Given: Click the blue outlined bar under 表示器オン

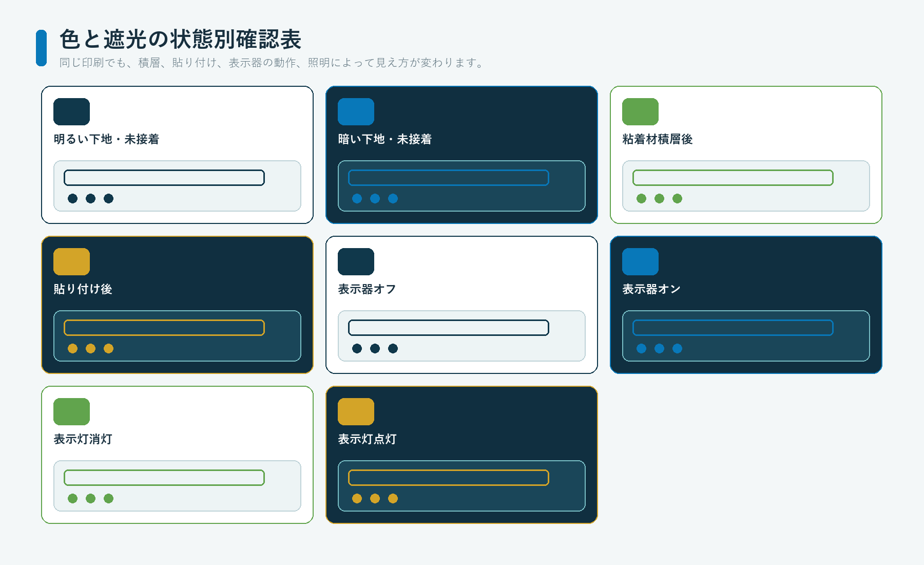Looking at the screenshot, I should click(x=733, y=328).
